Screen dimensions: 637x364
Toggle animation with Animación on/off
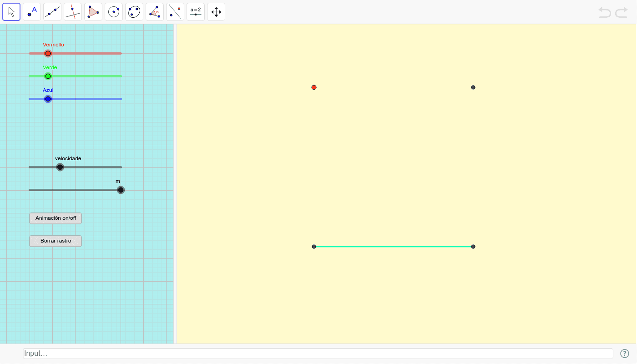pos(55,218)
